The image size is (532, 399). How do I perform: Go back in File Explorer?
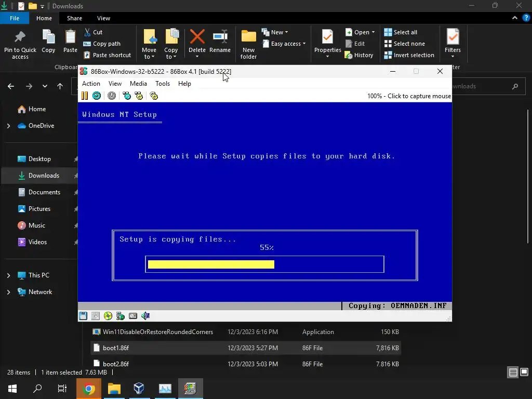pos(11,86)
